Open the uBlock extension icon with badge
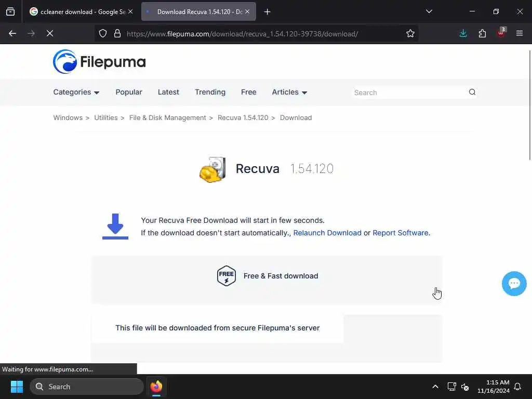The width and height of the screenshot is (532, 399). click(501, 33)
